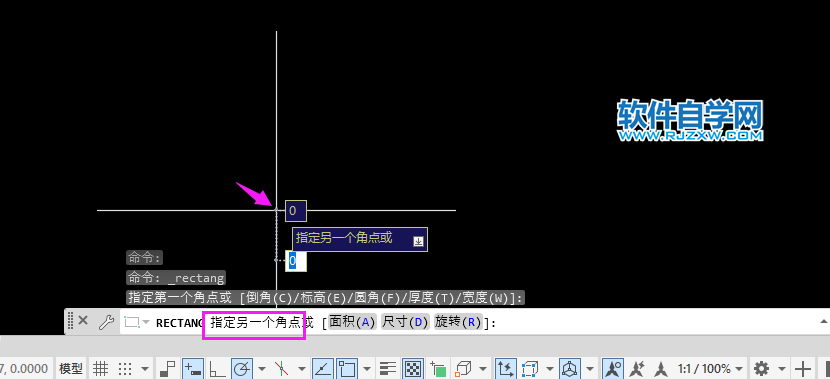Open polar tracking angle dropdown arrow
Image resolution: width=830 pixels, height=379 pixels.
pos(262,368)
